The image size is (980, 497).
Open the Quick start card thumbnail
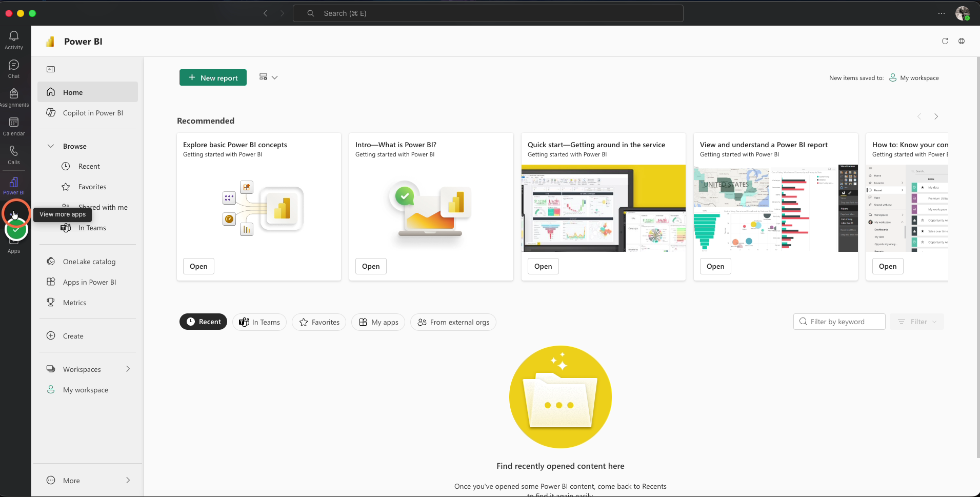point(604,208)
